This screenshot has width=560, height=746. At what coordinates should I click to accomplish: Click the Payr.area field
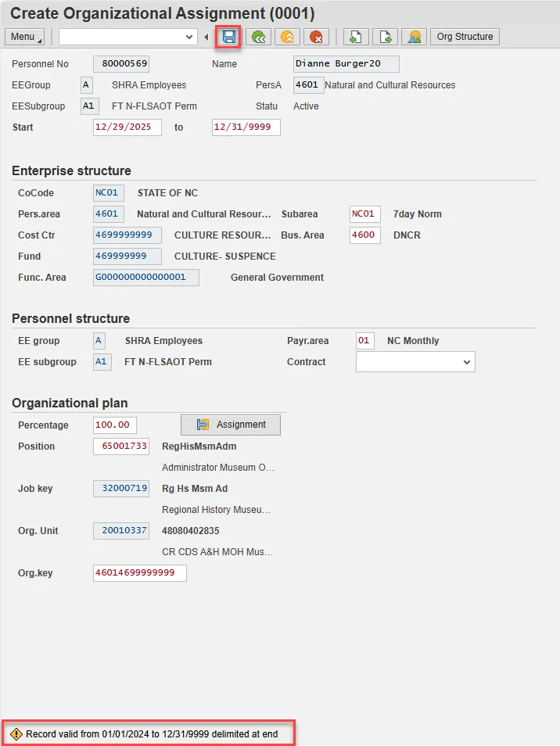pos(364,341)
